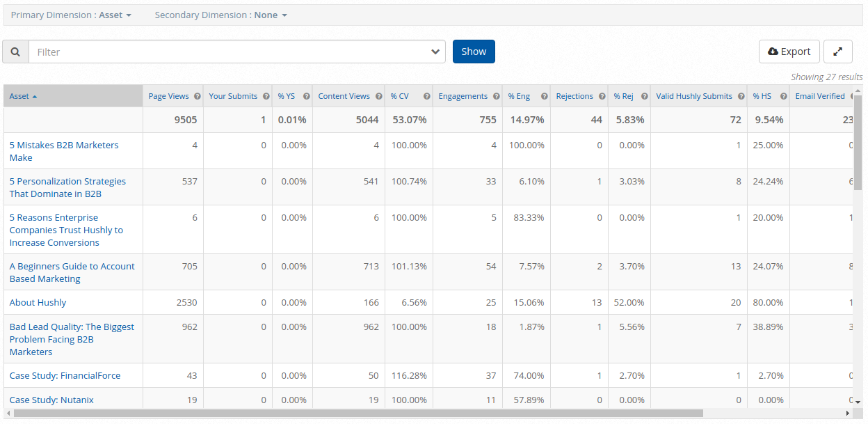Image resolution: width=868 pixels, height=424 pixels.
Task: Sort by Valid Hushly Submits column header
Action: click(694, 96)
